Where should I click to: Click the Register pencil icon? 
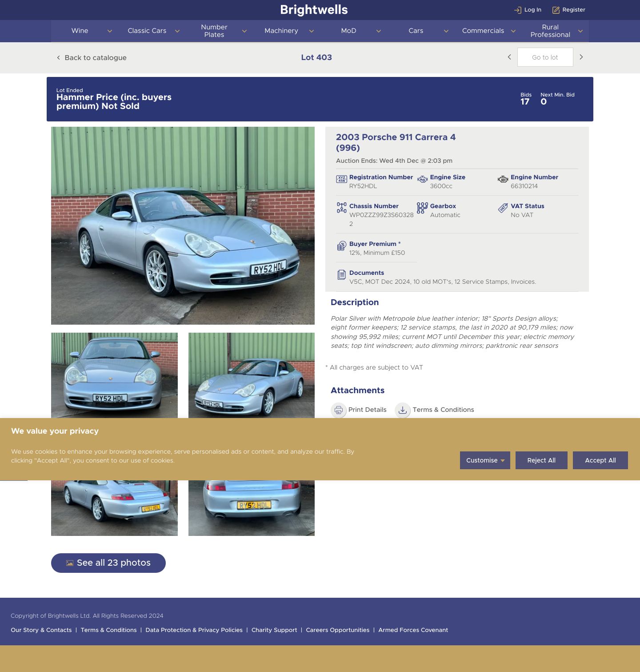click(x=556, y=10)
